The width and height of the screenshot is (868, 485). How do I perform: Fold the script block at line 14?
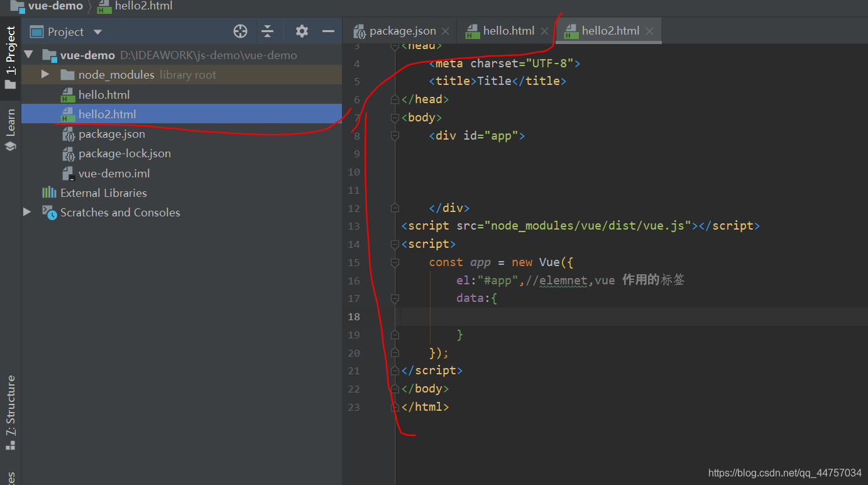(395, 244)
